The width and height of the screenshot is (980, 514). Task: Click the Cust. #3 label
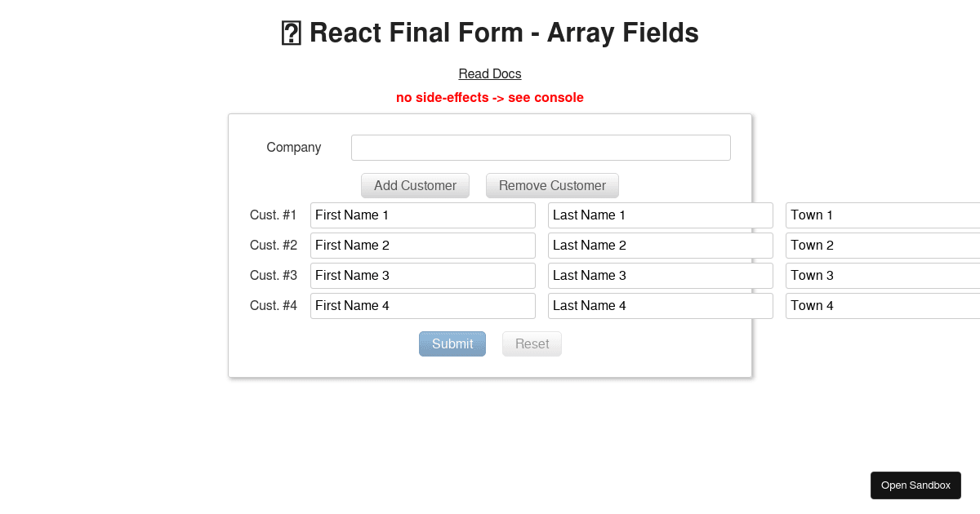pos(274,276)
